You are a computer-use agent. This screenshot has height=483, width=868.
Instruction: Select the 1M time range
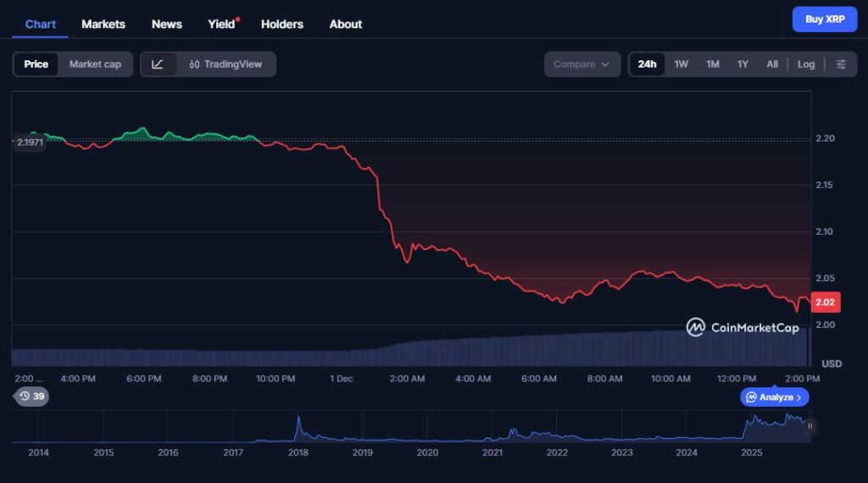[x=712, y=64]
